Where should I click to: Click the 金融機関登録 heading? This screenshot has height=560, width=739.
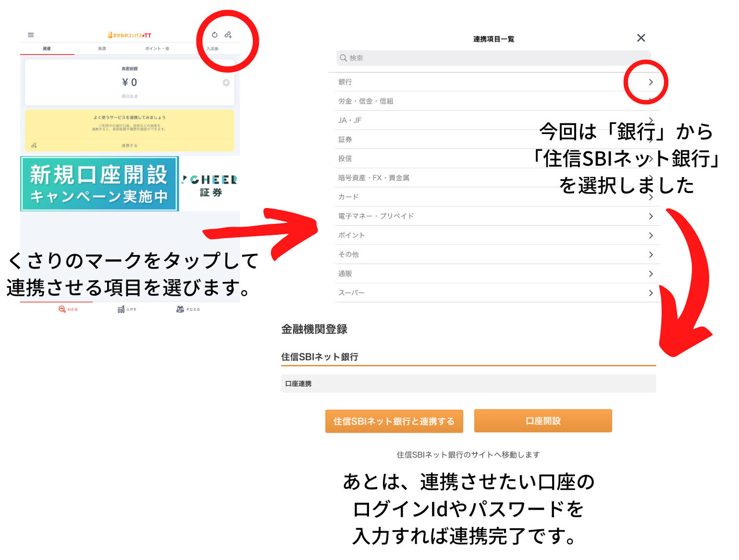[314, 329]
